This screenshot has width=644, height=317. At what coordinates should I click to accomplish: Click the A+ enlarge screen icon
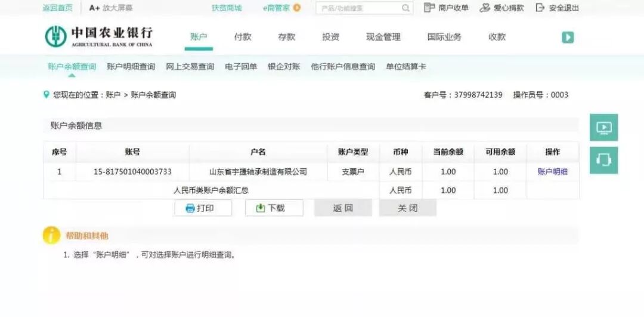[94, 8]
